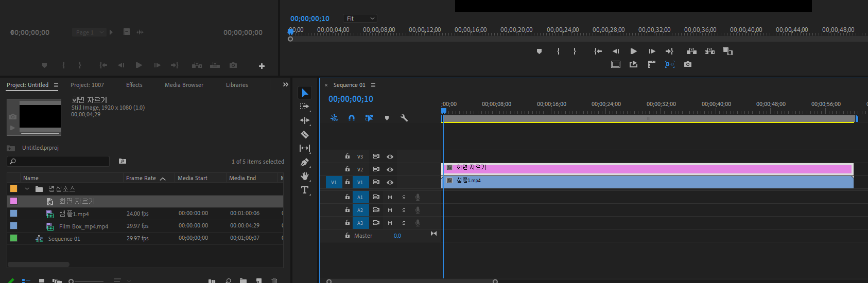Sort by Frame Rate column header
Viewport: 868px width, 283px height.
click(145, 178)
